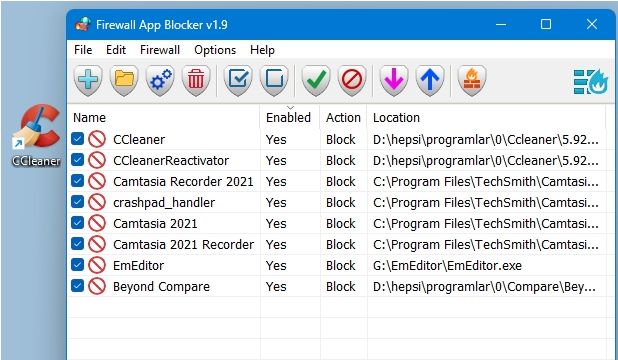Click the blue gears Add Process icon
Image resolution: width=618 pixels, height=360 pixels.
tap(160, 80)
